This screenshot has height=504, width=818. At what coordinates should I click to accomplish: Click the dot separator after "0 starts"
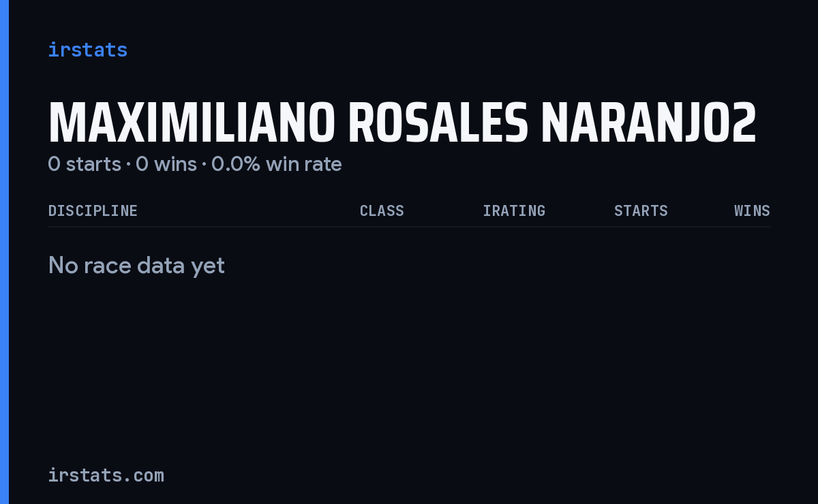click(128, 165)
